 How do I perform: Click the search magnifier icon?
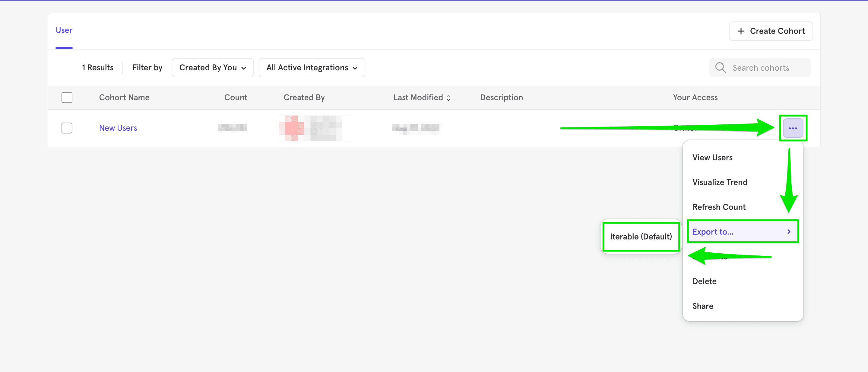720,67
